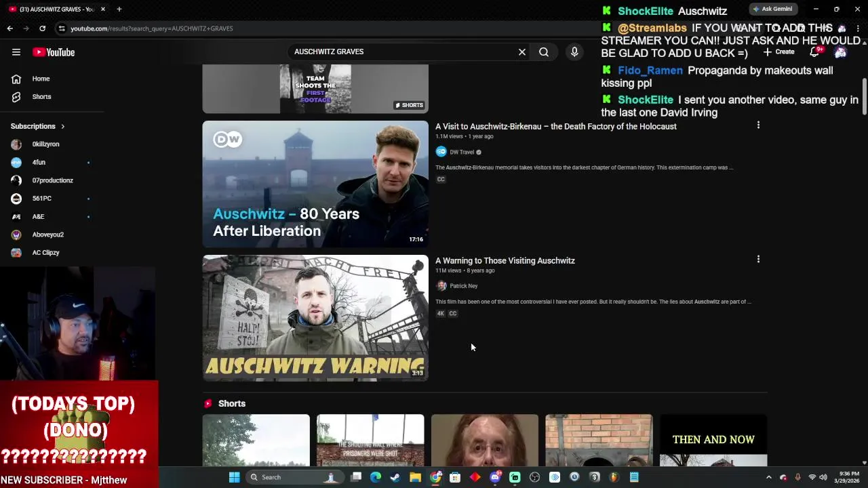Open Shorts in the sidebar
The width and height of the screenshot is (868, 488).
point(41,96)
